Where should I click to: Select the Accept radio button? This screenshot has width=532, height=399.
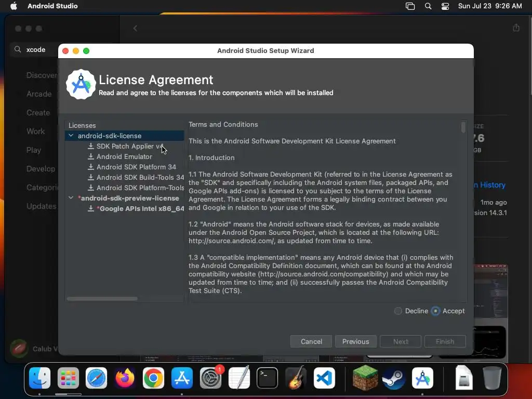pyautogui.click(x=436, y=311)
